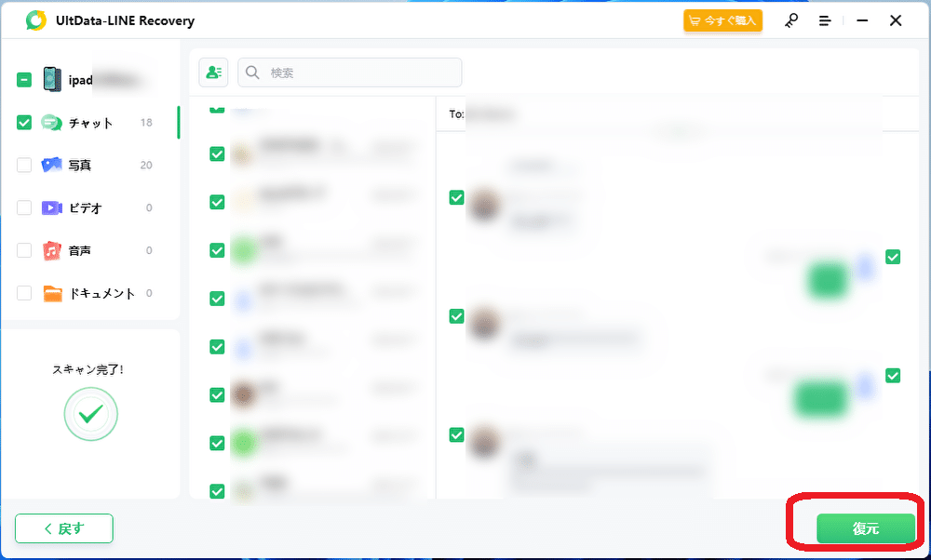Click the contact filter icon
The height and width of the screenshot is (560, 931).
pyautogui.click(x=213, y=73)
